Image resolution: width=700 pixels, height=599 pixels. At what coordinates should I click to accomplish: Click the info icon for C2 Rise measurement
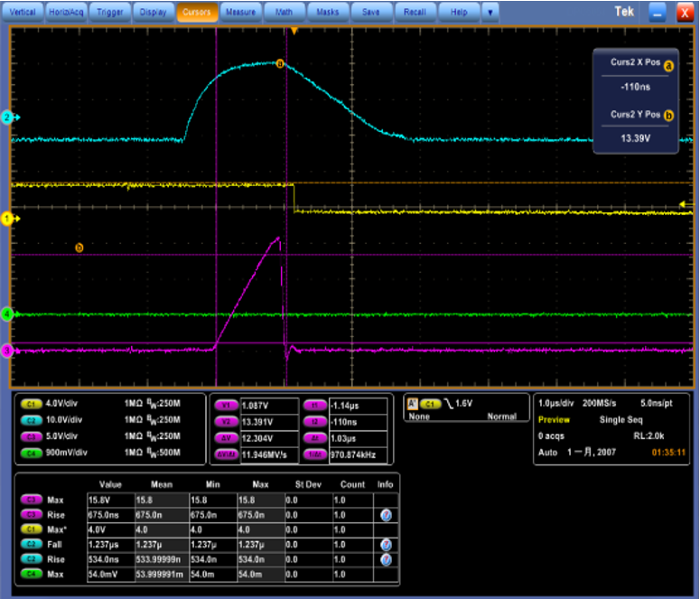[386, 560]
